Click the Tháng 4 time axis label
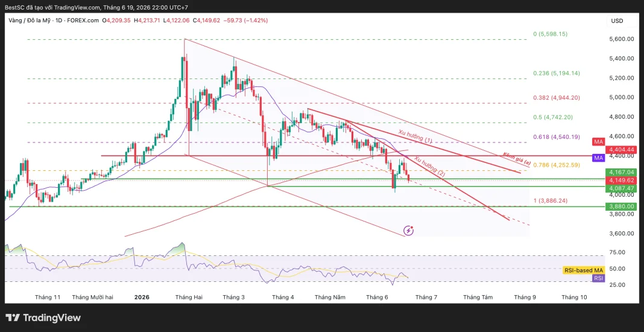644x332 pixels. (283, 297)
